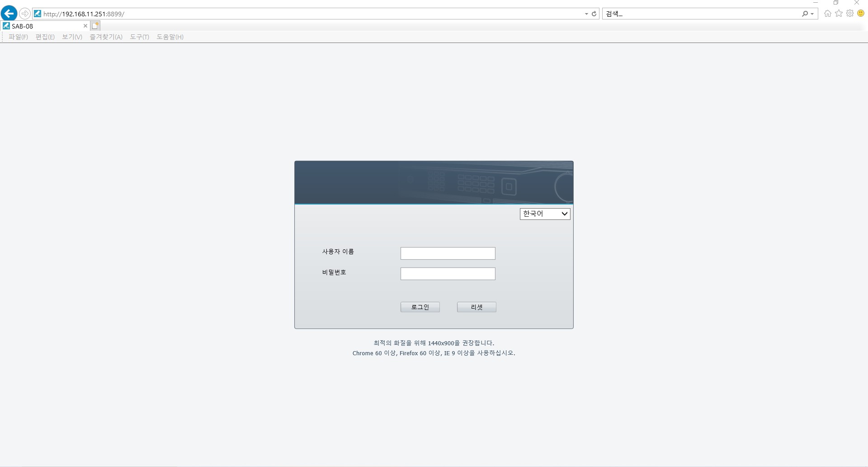Viewport: 868px width, 467px height.
Task: Open browser settings gear icon
Action: tap(850, 14)
